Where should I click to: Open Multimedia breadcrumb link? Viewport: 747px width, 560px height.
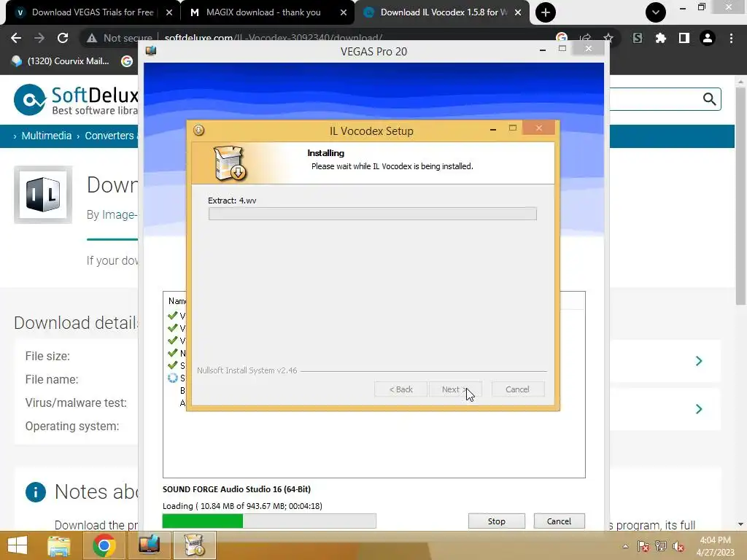(46, 136)
